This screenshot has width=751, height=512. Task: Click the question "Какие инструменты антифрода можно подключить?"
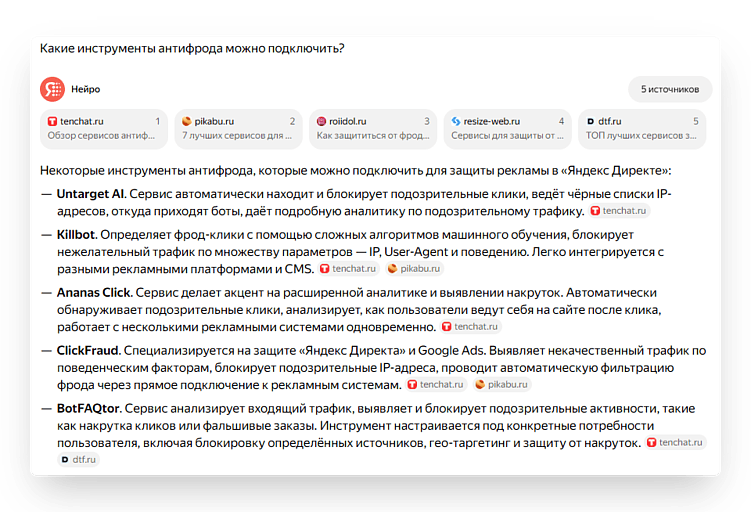pos(192,49)
